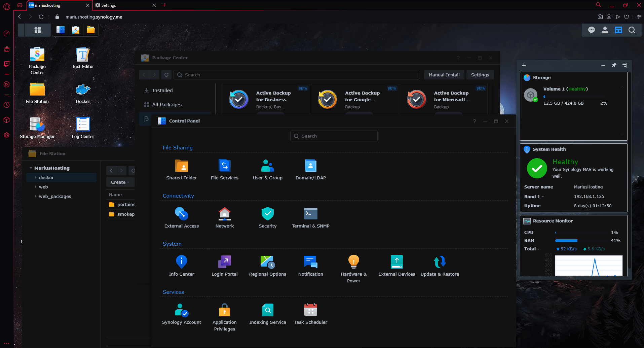The image size is (644, 348).
Task: Open Active Backup for Microsoft package
Action: [443, 99]
